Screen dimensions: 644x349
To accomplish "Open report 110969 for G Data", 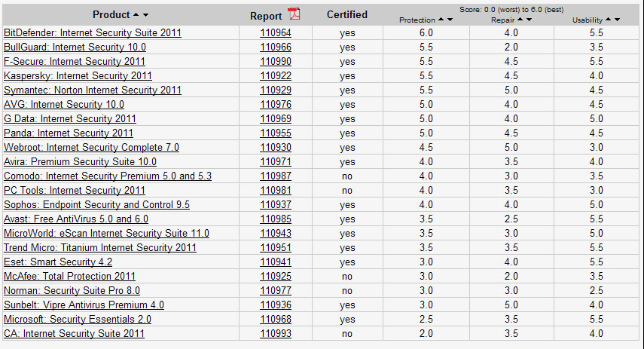I will pyautogui.click(x=276, y=119).
